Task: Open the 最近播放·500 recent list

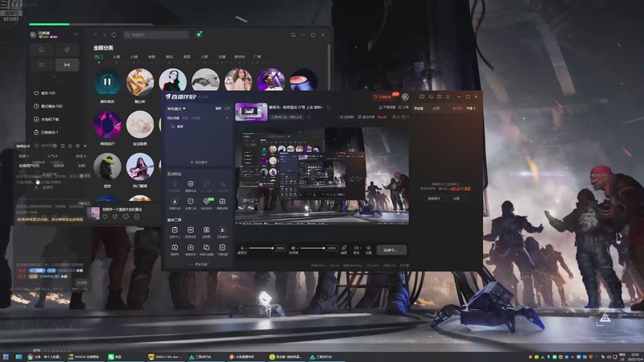Action: [x=48, y=106]
